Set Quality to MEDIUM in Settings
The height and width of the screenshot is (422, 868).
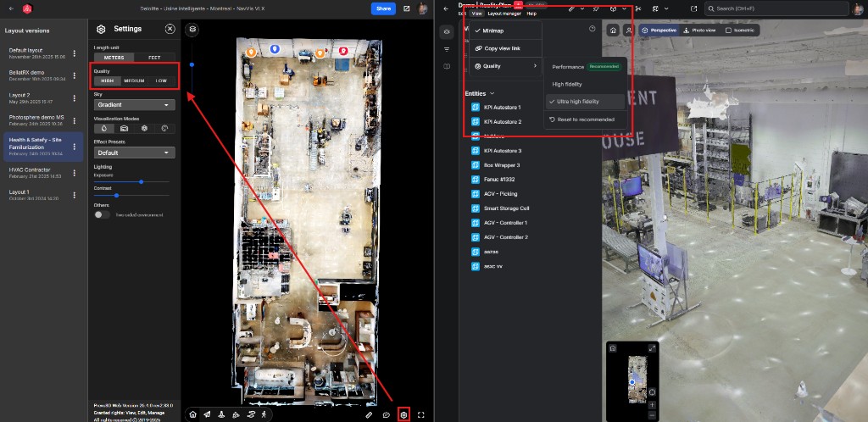[x=134, y=81]
